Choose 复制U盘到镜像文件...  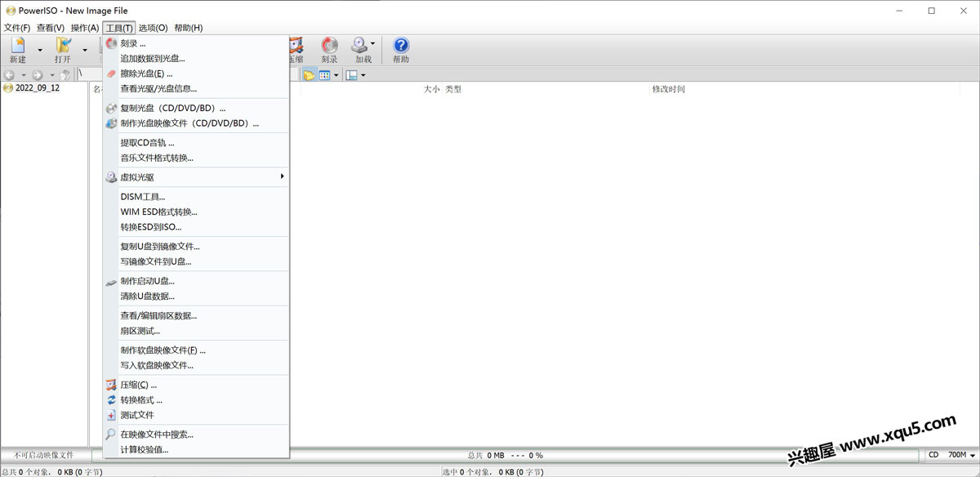[196, 247]
